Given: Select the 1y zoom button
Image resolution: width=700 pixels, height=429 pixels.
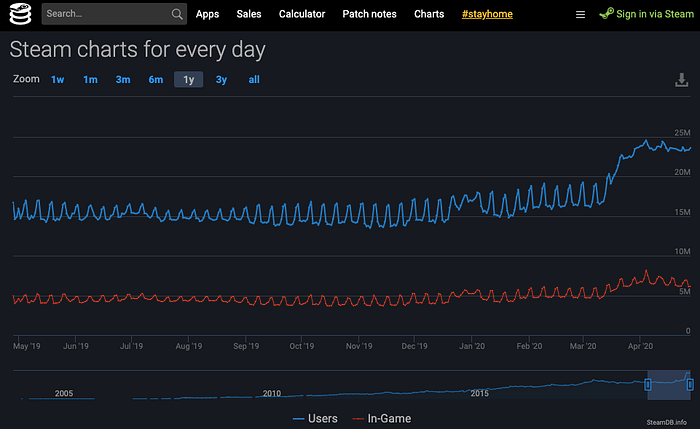Looking at the screenshot, I should click(188, 79).
